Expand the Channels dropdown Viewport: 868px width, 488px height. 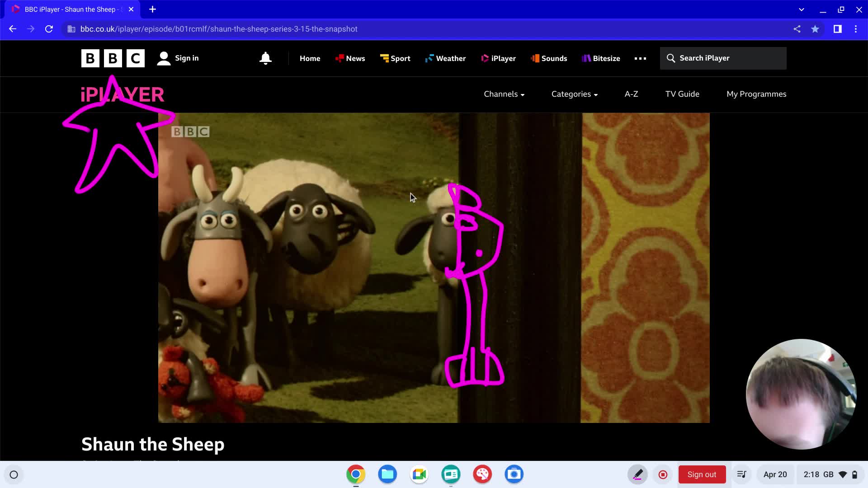(504, 94)
